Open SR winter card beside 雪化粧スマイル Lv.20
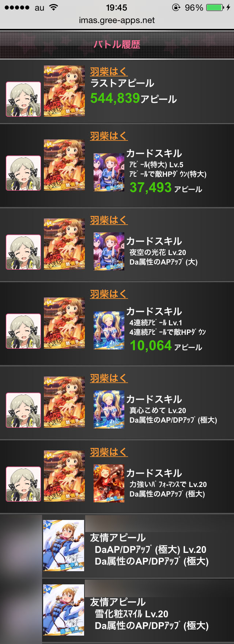 point(64,610)
